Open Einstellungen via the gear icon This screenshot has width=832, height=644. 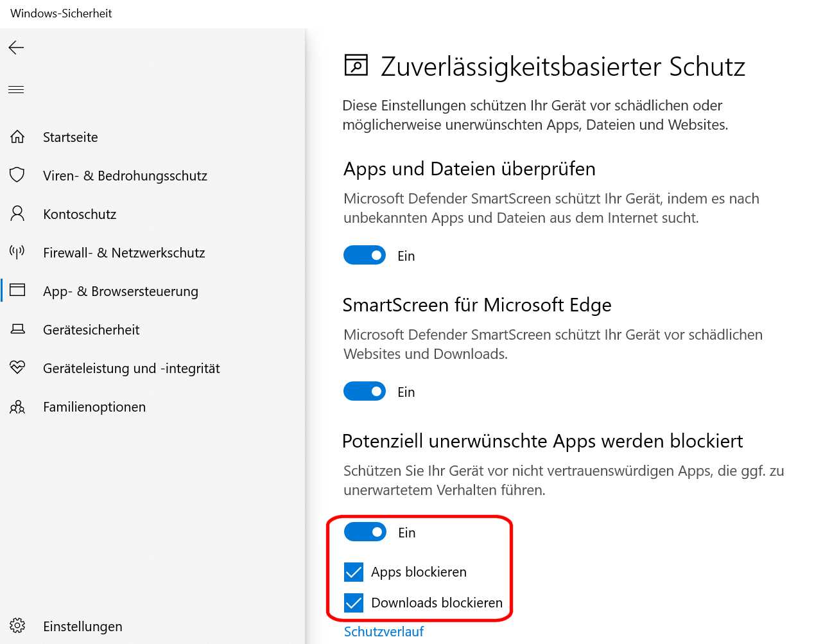point(17,625)
